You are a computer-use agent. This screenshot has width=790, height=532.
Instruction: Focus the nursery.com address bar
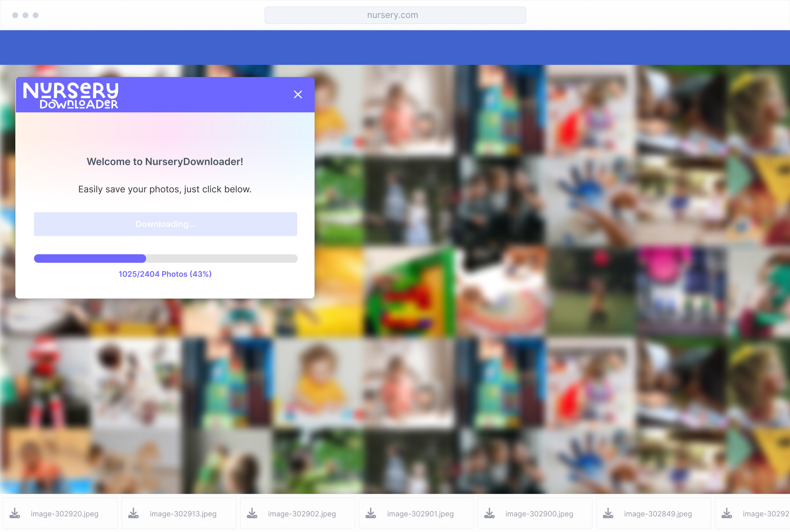pyautogui.click(x=395, y=15)
